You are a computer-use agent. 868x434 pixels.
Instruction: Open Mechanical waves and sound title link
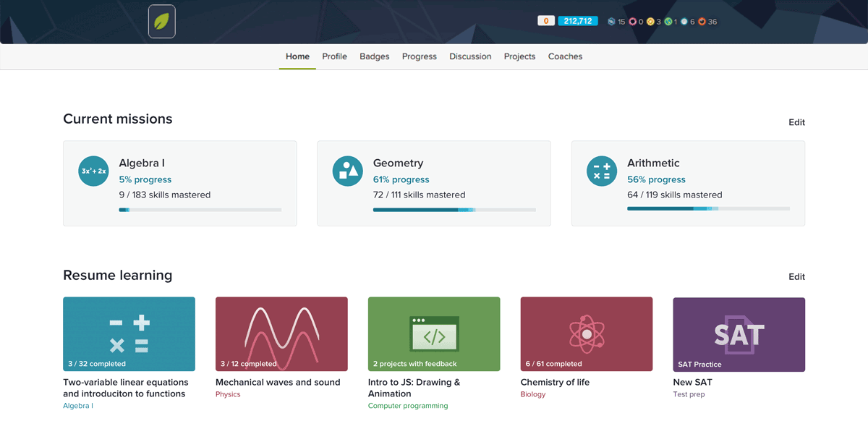pyautogui.click(x=278, y=383)
